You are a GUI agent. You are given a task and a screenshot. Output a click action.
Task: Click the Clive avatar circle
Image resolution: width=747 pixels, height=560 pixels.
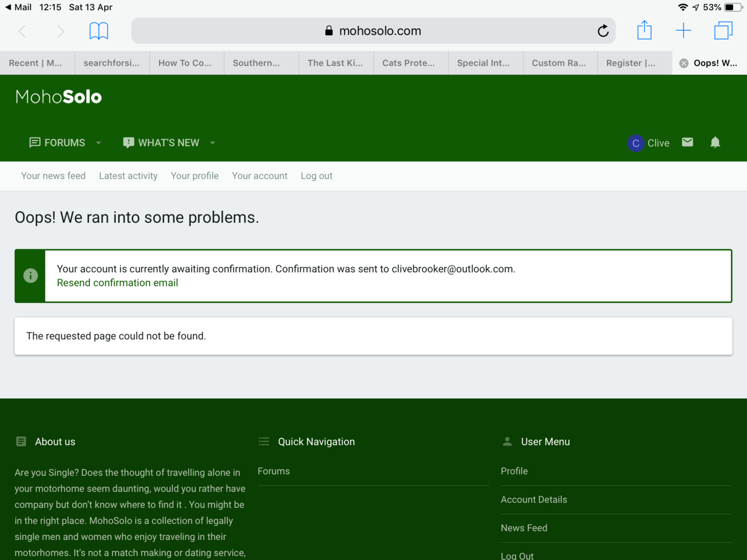(x=635, y=143)
